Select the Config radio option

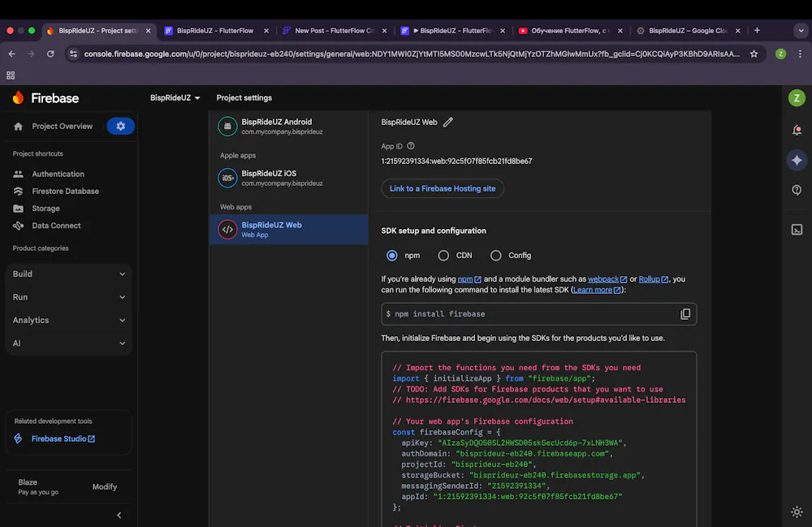click(x=496, y=255)
